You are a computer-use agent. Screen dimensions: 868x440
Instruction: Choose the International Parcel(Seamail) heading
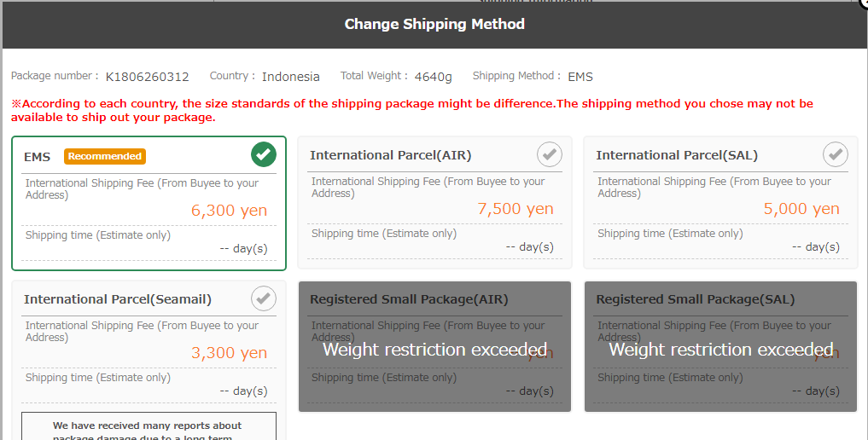pos(118,299)
